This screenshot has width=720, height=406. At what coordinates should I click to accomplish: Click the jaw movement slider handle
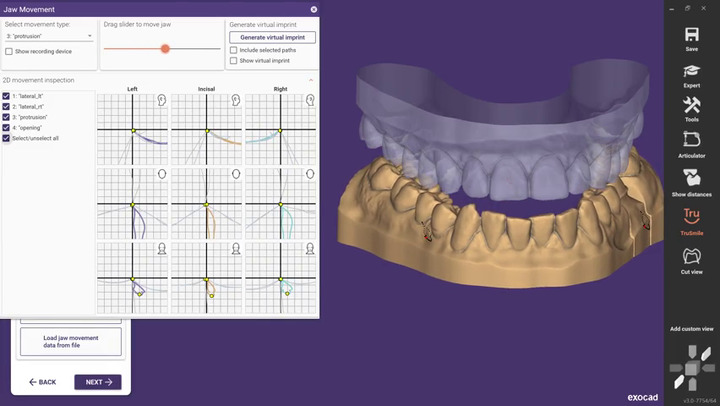tap(165, 48)
